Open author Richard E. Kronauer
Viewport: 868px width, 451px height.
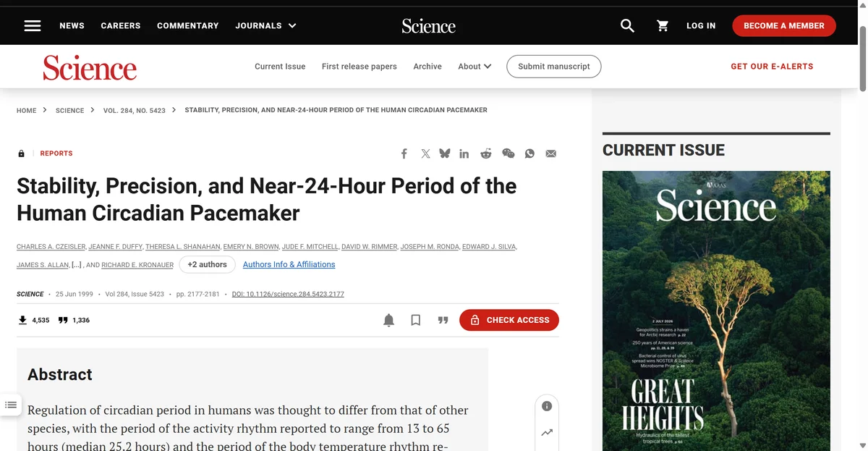pyautogui.click(x=137, y=265)
